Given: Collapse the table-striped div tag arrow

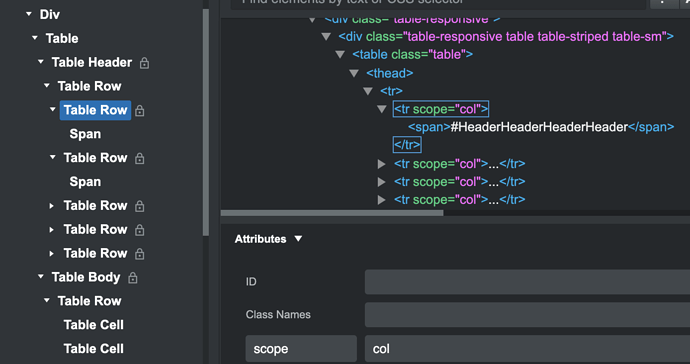Looking at the screenshot, I should 326,37.
